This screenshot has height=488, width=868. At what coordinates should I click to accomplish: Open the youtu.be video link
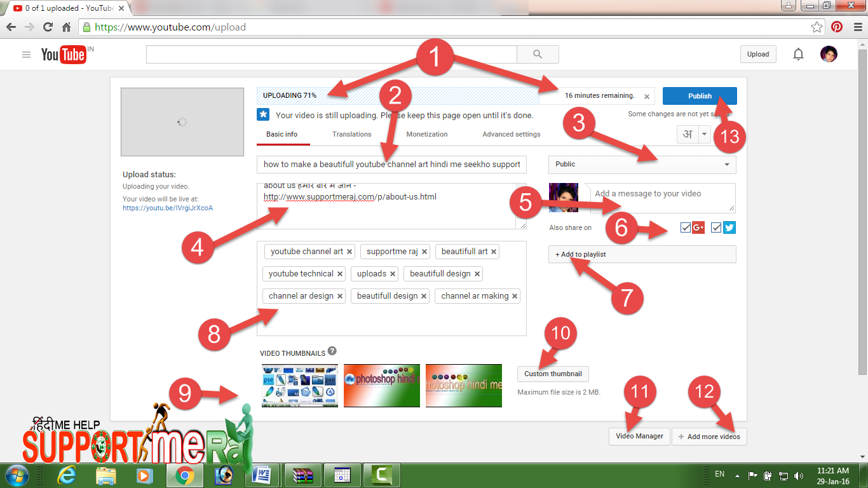point(168,208)
